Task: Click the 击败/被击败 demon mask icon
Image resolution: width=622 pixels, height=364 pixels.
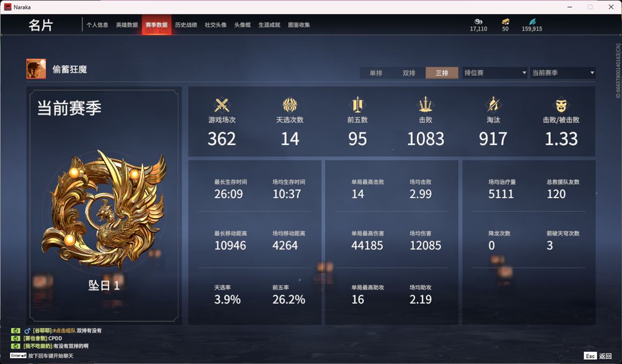Action: [561, 105]
